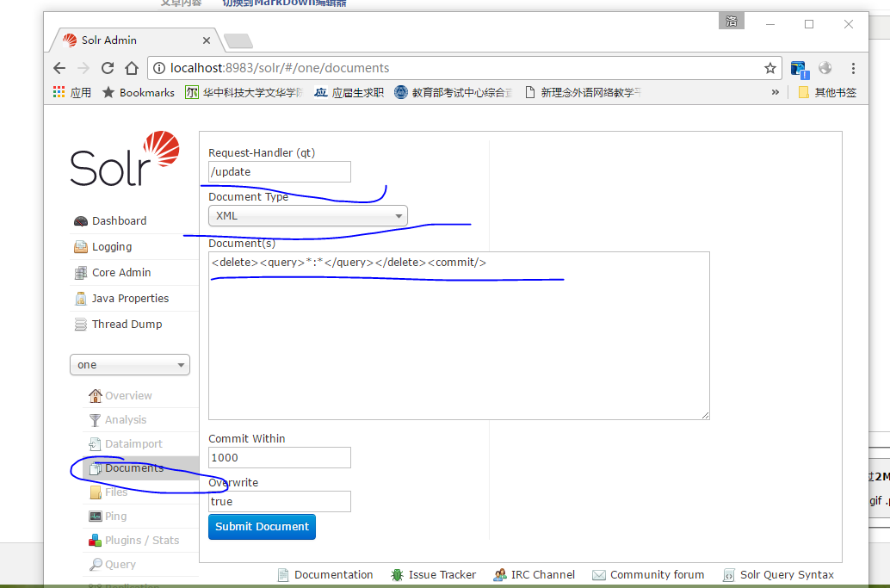
Task: Open Chrome's three-dot menu
Action: pyautogui.click(x=853, y=69)
